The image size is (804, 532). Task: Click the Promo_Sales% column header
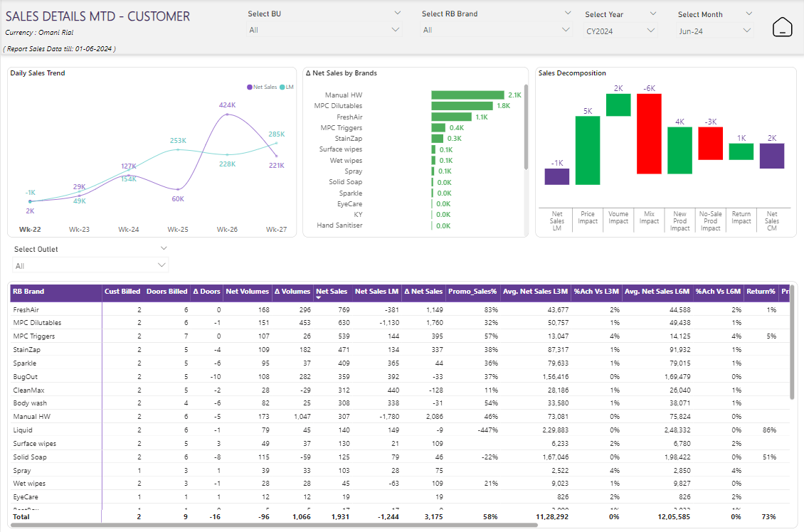coord(473,291)
